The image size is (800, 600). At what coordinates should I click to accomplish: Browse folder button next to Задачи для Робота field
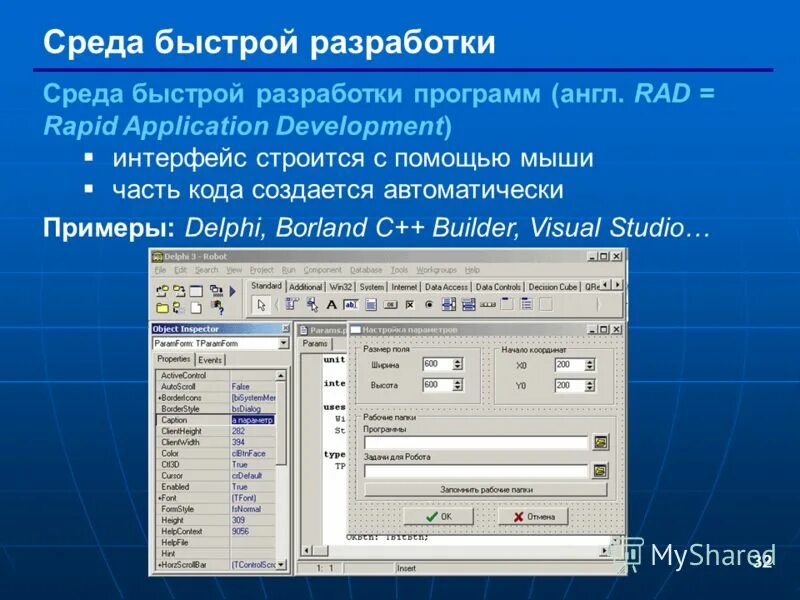601,470
